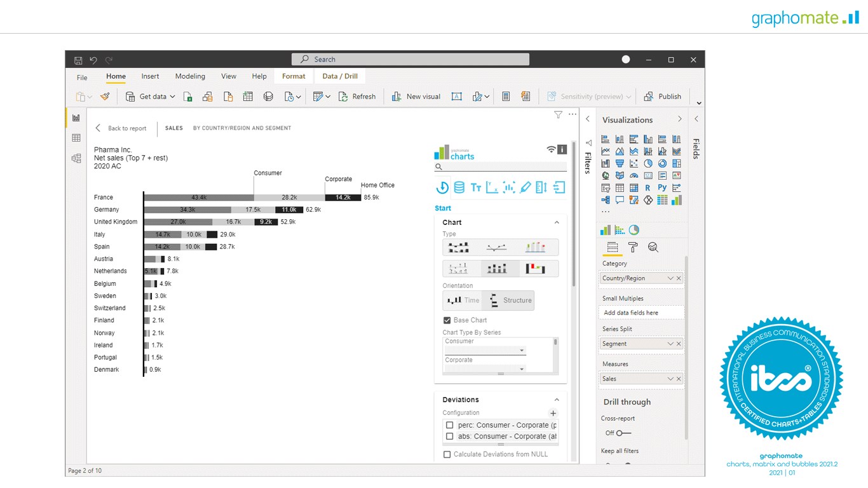
Task: Add a new deviation with plus button
Action: coord(553,413)
